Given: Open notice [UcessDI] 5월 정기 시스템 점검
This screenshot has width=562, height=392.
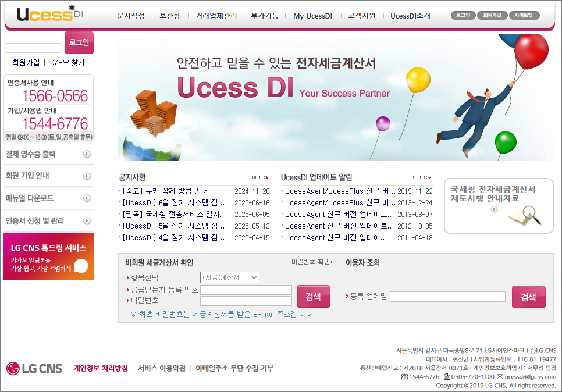Looking at the screenshot, I should pyautogui.click(x=173, y=226).
